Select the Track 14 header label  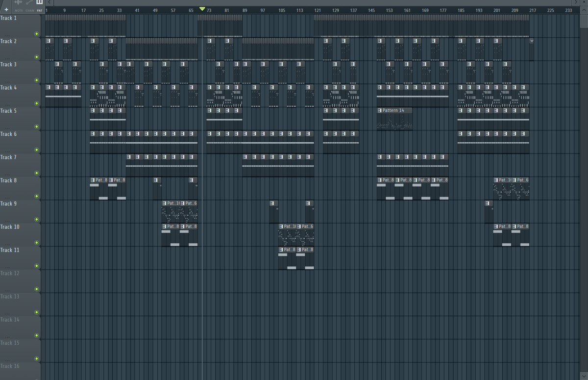tap(9, 320)
